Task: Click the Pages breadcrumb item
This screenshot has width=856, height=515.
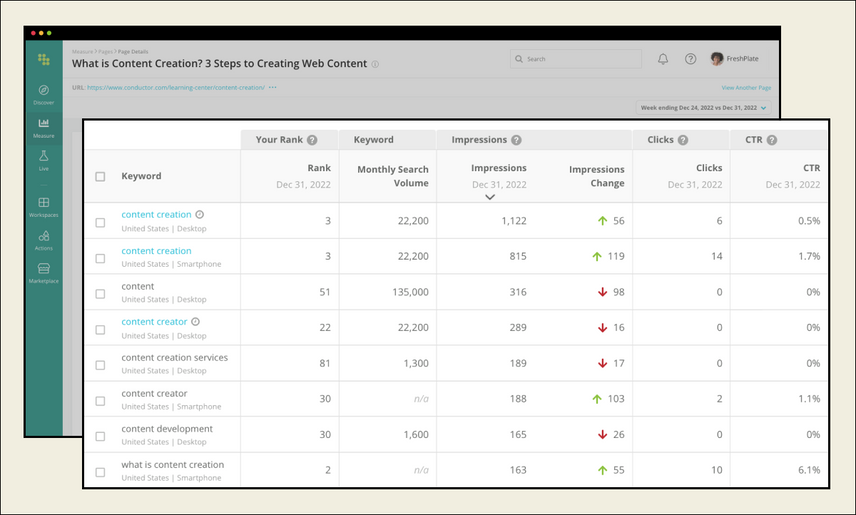Action: click(105, 52)
